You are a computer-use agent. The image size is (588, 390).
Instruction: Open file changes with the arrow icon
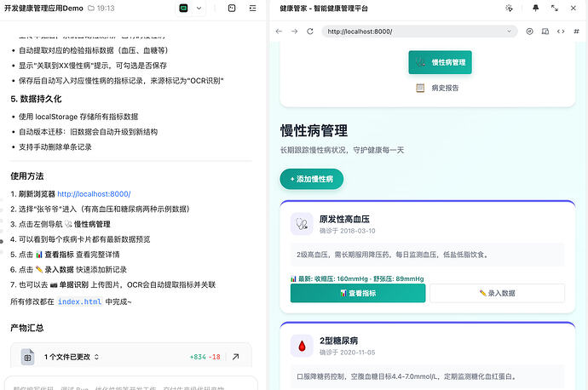pyautogui.click(x=235, y=357)
